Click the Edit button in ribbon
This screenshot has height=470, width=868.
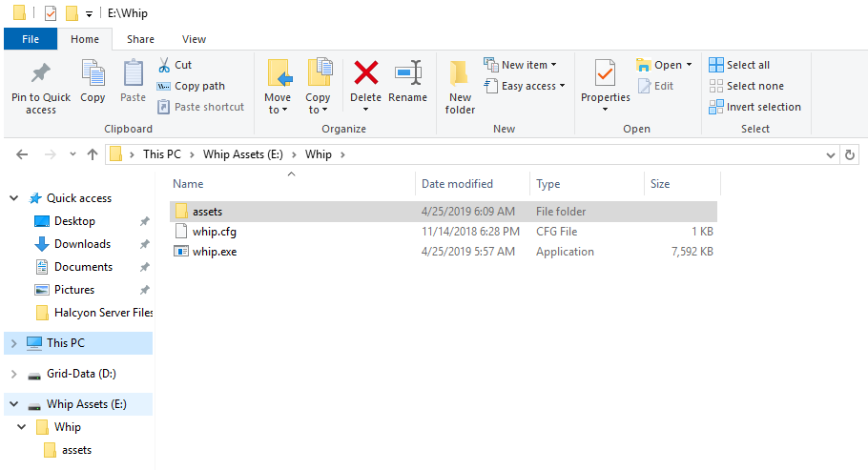point(656,86)
